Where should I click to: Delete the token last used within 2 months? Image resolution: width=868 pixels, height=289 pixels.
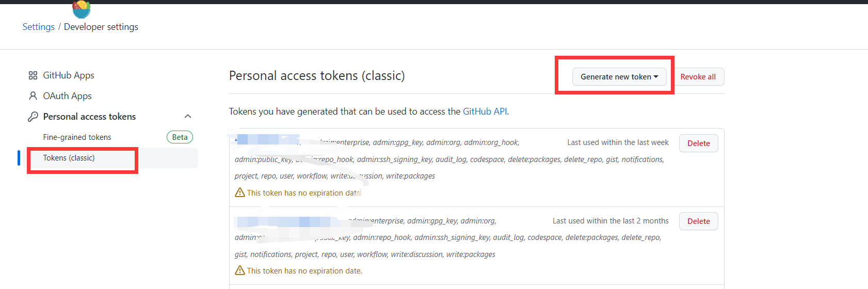698,221
